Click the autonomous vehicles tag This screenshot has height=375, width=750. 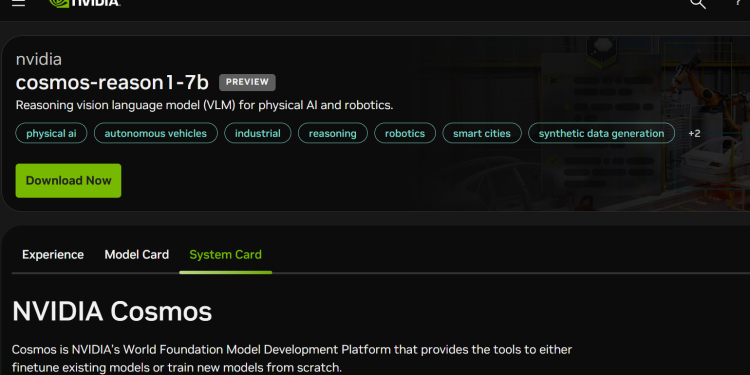click(155, 133)
